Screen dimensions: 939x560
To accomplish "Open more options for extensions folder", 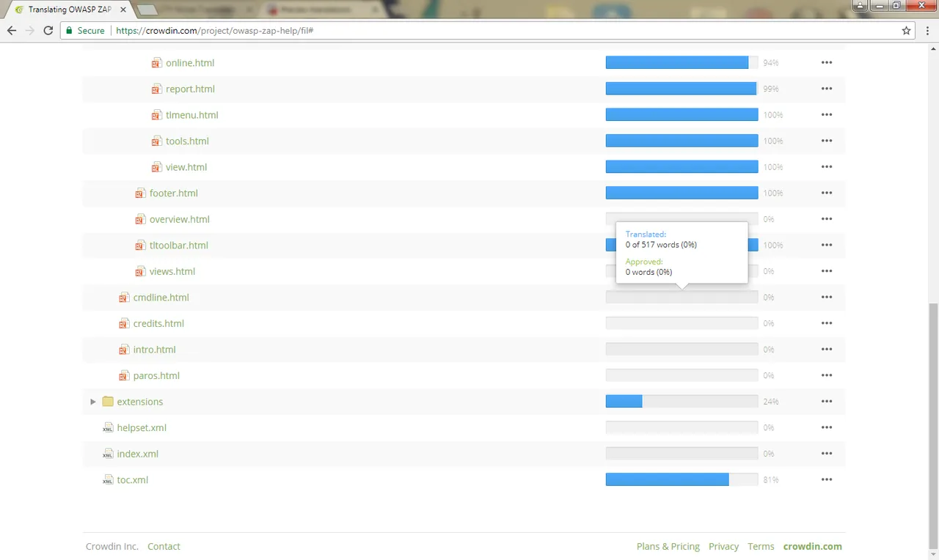I will 827,402.
